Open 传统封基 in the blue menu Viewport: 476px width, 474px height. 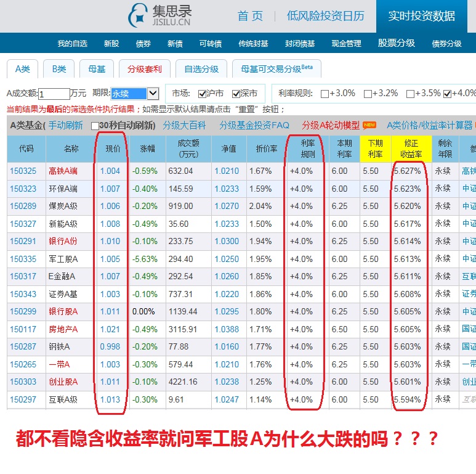coord(253,43)
